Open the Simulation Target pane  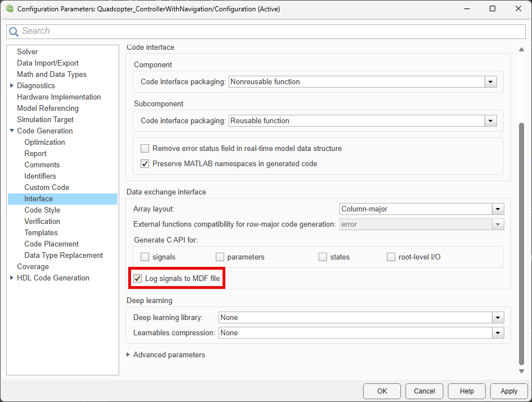[45, 119]
